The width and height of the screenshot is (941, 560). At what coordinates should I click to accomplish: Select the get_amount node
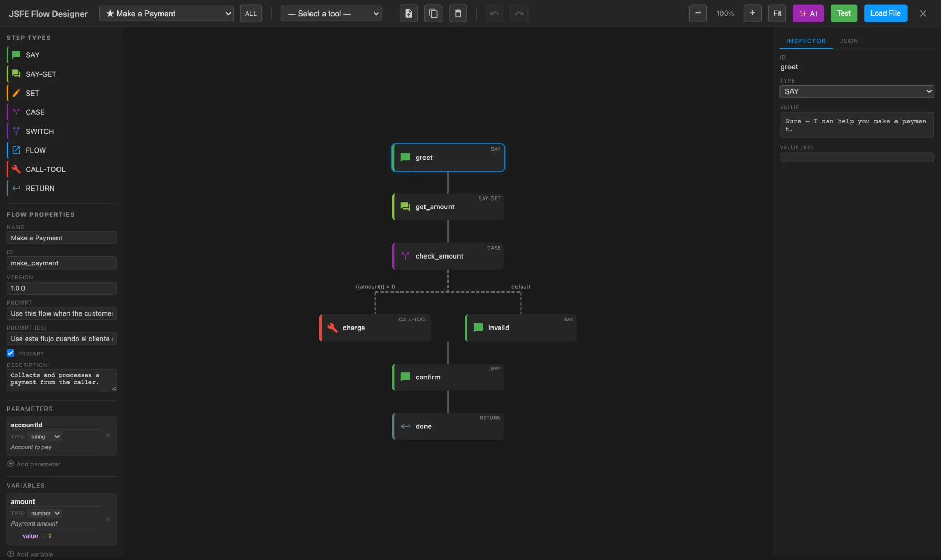(448, 207)
